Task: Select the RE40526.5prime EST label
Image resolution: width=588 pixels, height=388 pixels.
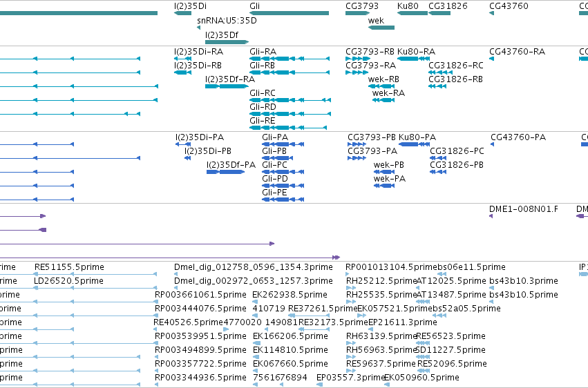Action: point(188,322)
